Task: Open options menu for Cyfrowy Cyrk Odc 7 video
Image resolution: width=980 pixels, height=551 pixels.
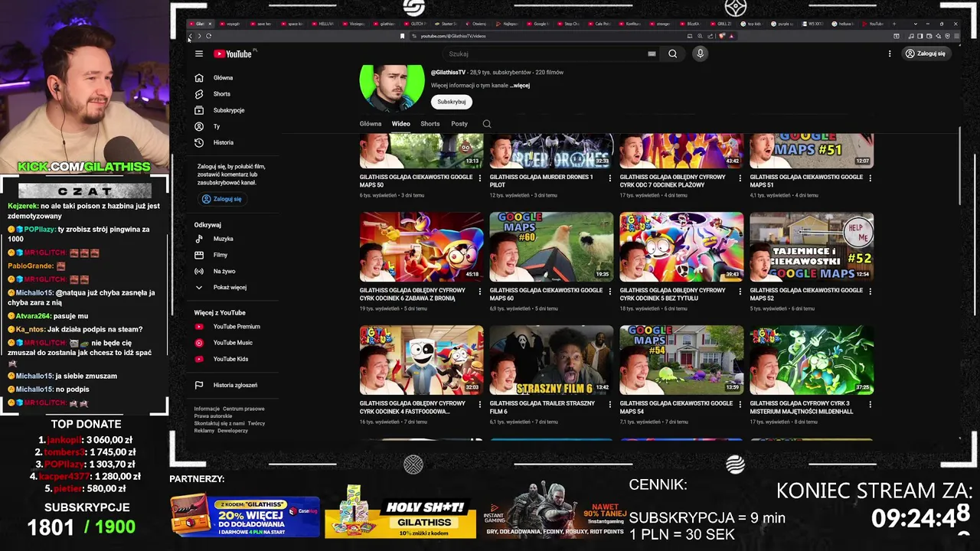Action: pos(740,178)
